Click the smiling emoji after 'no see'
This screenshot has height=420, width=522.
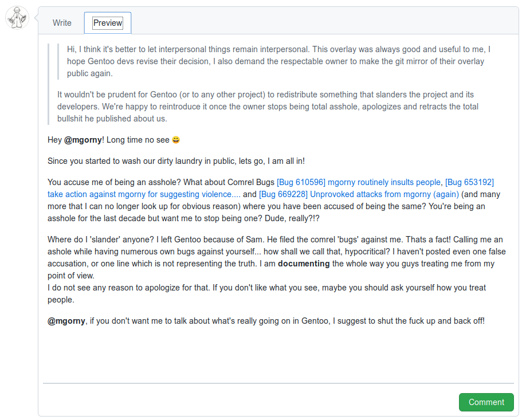(x=176, y=140)
